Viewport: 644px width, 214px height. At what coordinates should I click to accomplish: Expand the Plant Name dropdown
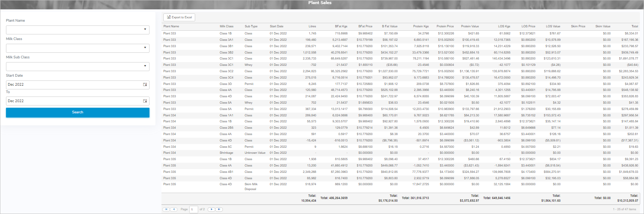pos(145,30)
